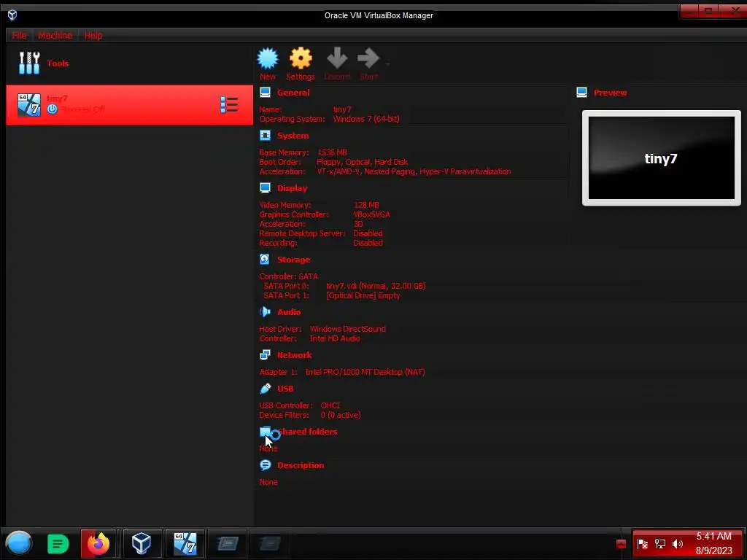Switch to VirtualBox cube taskbar button
Screen dimensions: 747x560
point(142,543)
